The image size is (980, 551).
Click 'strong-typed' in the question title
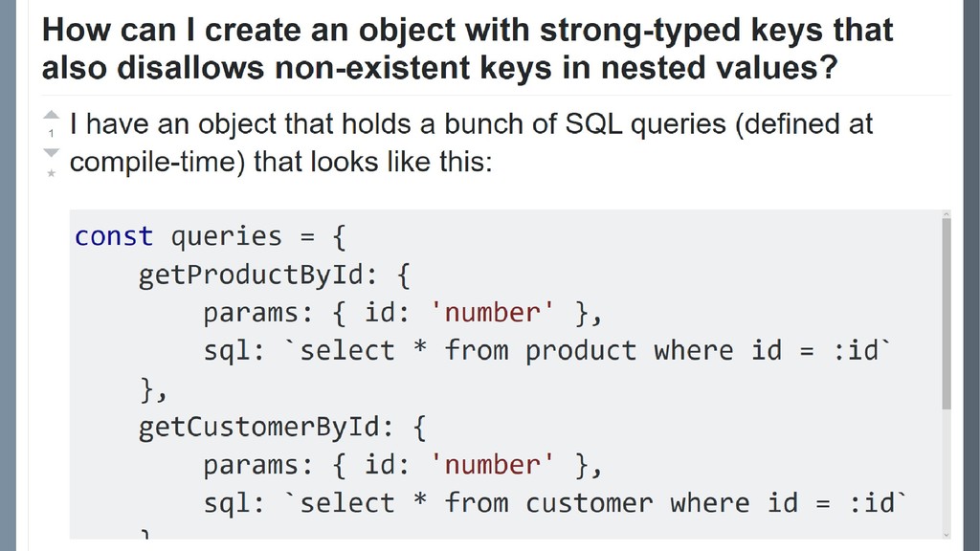(x=640, y=32)
